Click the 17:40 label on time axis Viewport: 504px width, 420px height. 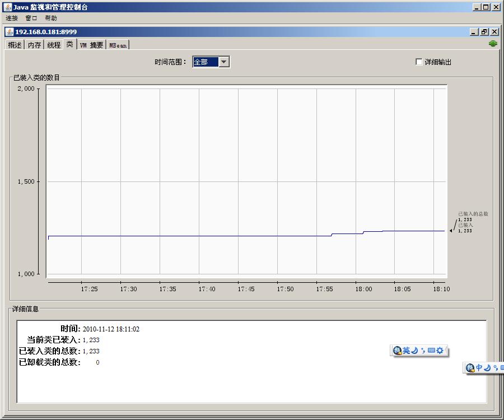[x=207, y=289]
